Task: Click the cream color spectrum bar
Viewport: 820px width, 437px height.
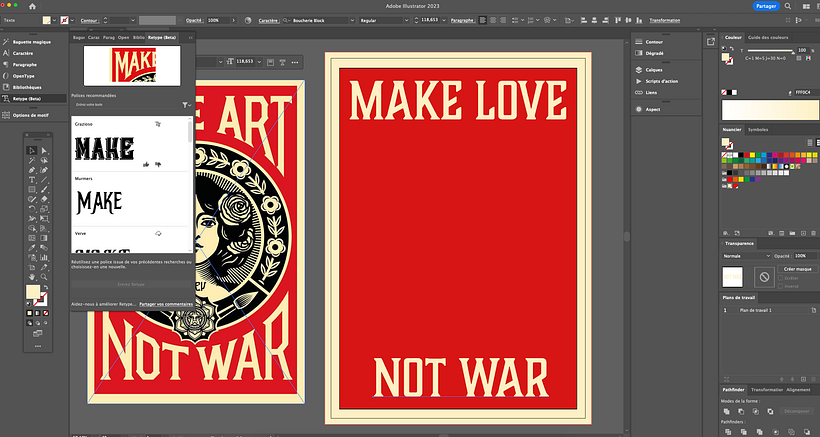Action: point(769,110)
